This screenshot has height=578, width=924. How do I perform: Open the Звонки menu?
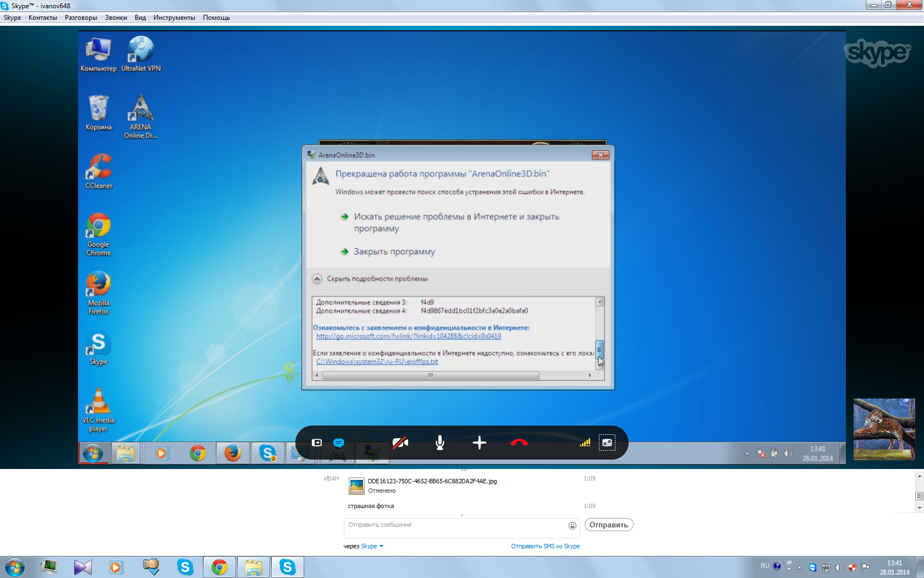[116, 18]
